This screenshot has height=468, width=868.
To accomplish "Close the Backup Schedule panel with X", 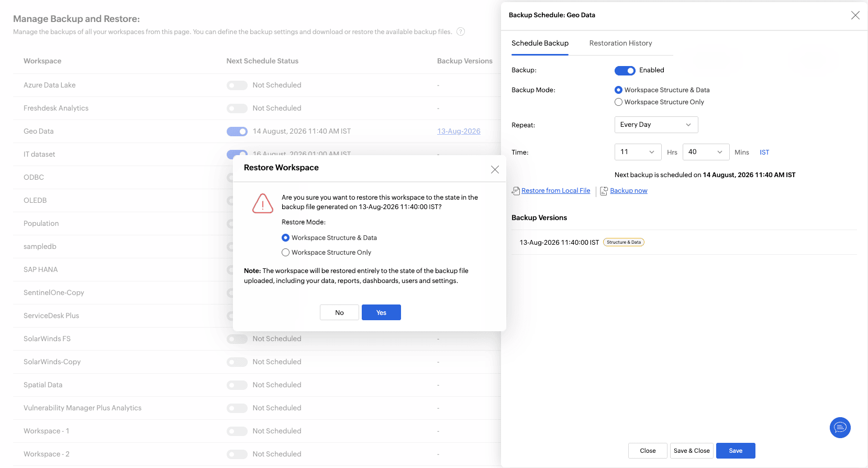I will coord(855,15).
